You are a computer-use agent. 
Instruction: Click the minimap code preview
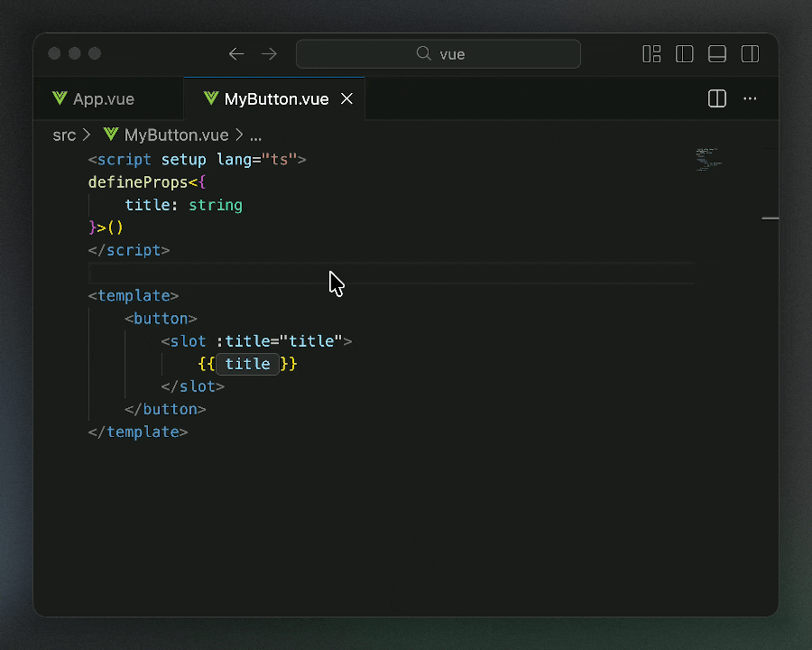click(708, 159)
